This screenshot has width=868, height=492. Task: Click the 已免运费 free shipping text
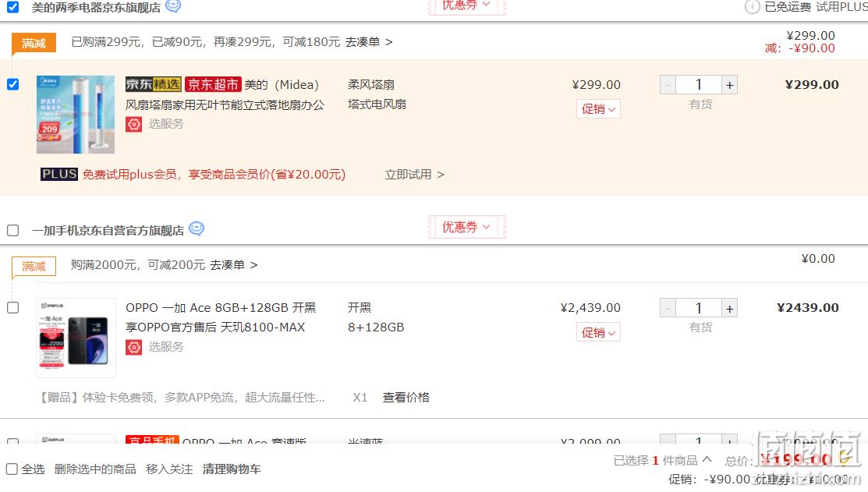coord(788,7)
